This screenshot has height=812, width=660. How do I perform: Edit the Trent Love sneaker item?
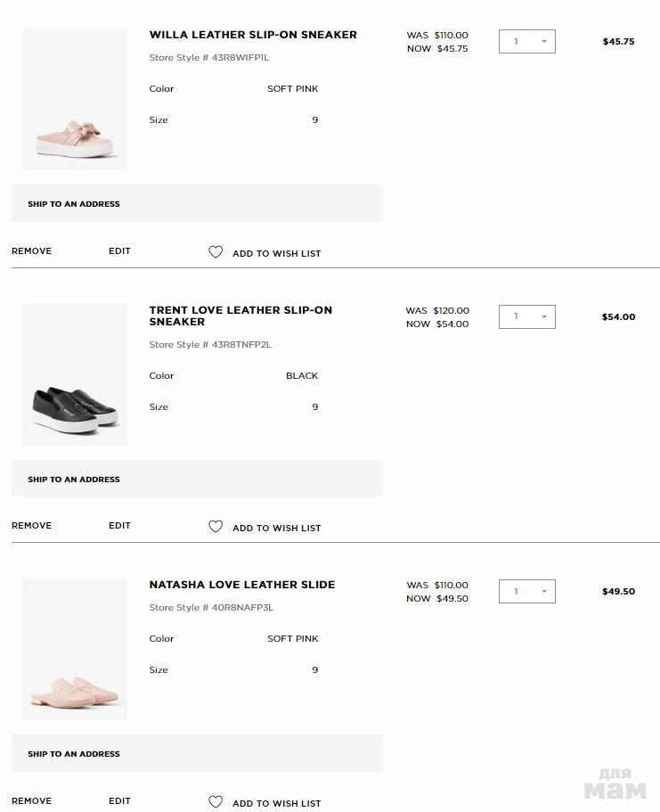pos(119,526)
